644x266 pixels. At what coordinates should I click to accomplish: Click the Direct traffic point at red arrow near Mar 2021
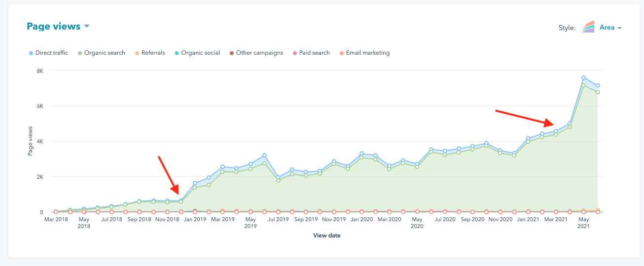coord(556,132)
